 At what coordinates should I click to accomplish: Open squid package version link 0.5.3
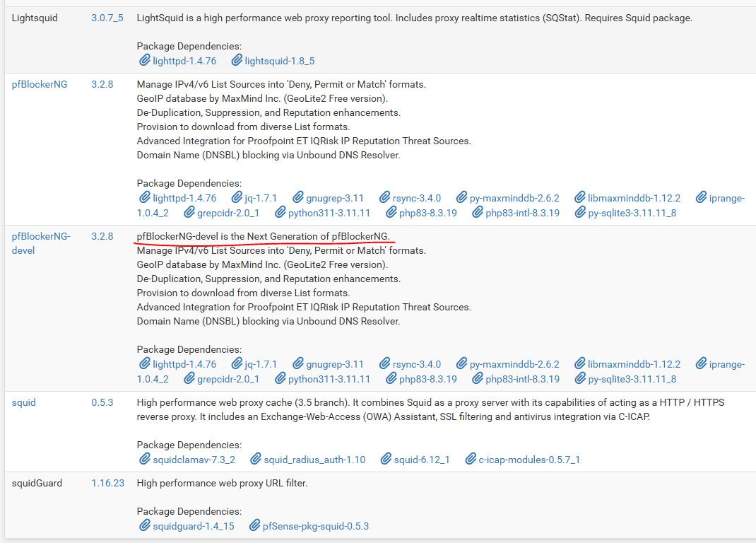pyautogui.click(x=102, y=402)
